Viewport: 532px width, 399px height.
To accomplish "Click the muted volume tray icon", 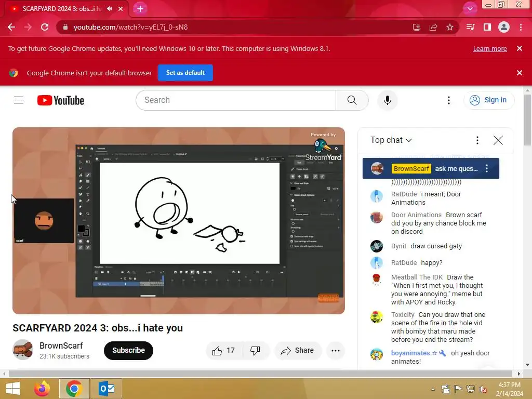I will coord(483,389).
